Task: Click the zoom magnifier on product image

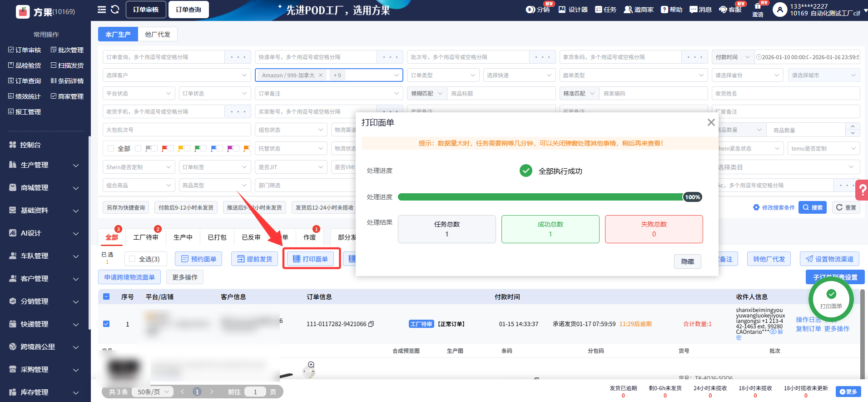Action: click(x=311, y=365)
